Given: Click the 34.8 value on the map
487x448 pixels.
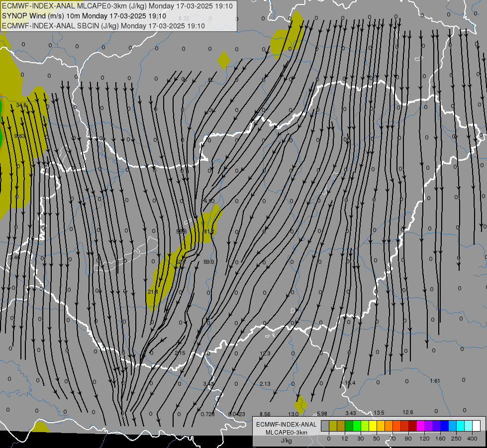Looking at the screenshot, I should (x=21, y=106).
